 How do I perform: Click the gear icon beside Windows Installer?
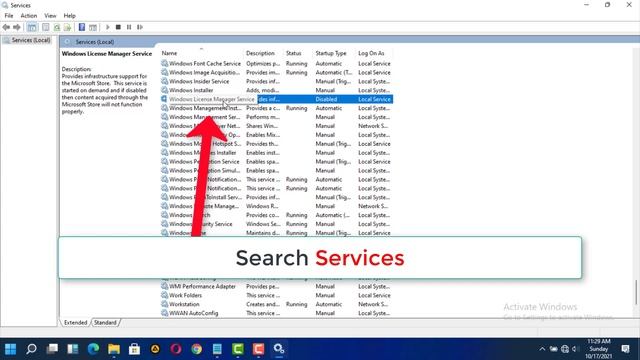pyautogui.click(x=164, y=90)
